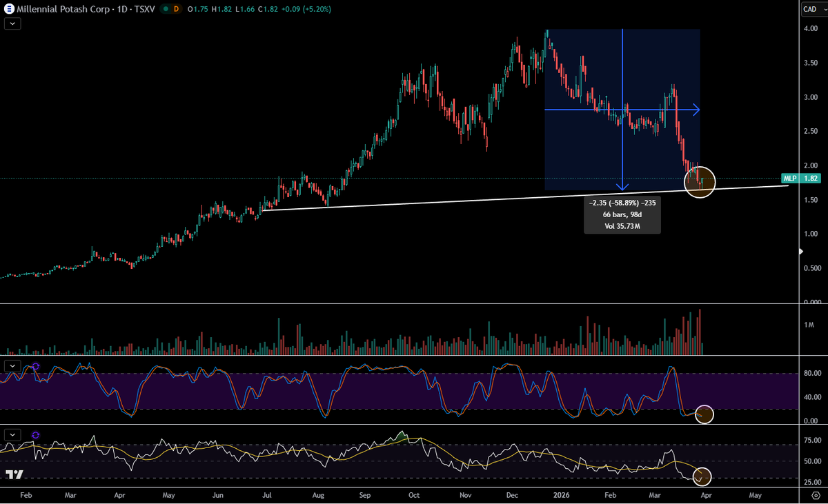Select the white support trendline
The width and height of the screenshot is (828, 504).
coord(524,197)
